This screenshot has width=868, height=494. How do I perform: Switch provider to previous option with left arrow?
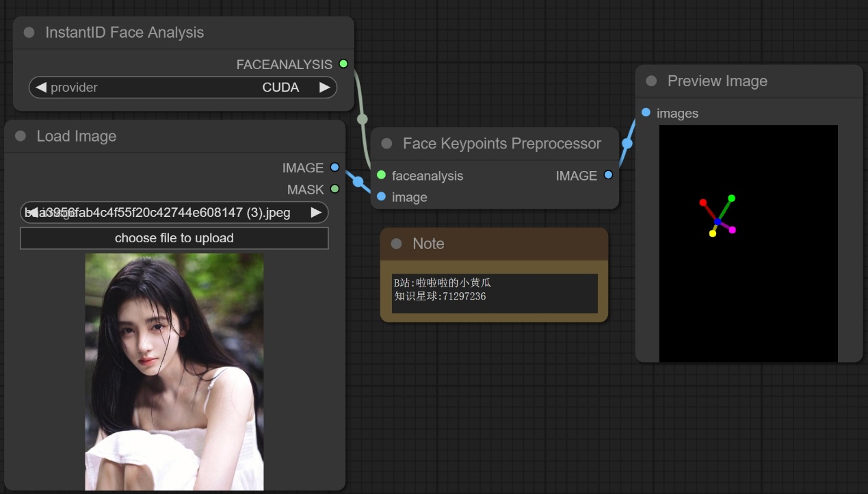click(x=41, y=87)
